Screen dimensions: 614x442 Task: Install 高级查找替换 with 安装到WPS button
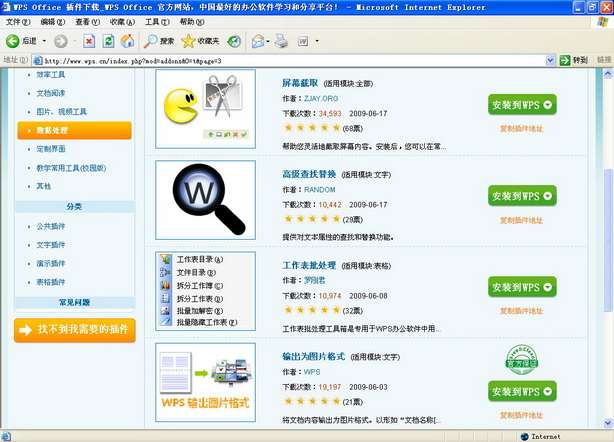pos(522,196)
